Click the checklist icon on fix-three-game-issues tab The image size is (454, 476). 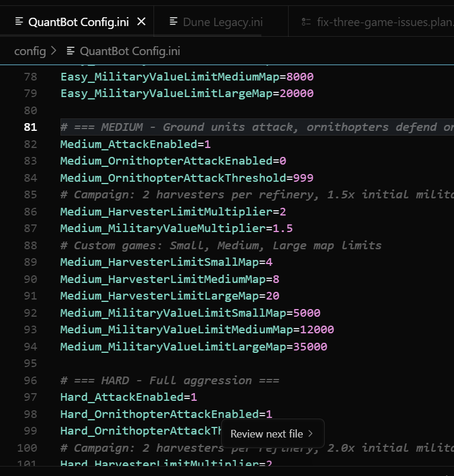point(306,22)
